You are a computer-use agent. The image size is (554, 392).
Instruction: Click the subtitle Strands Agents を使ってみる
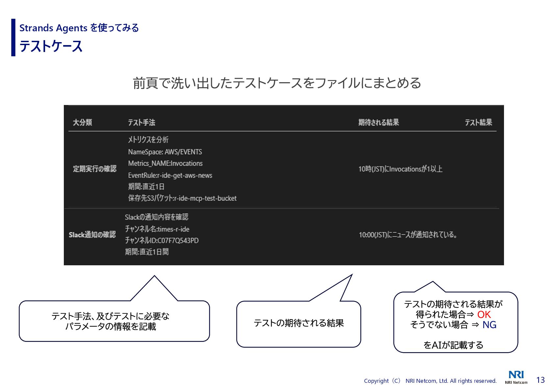coord(79,28)
